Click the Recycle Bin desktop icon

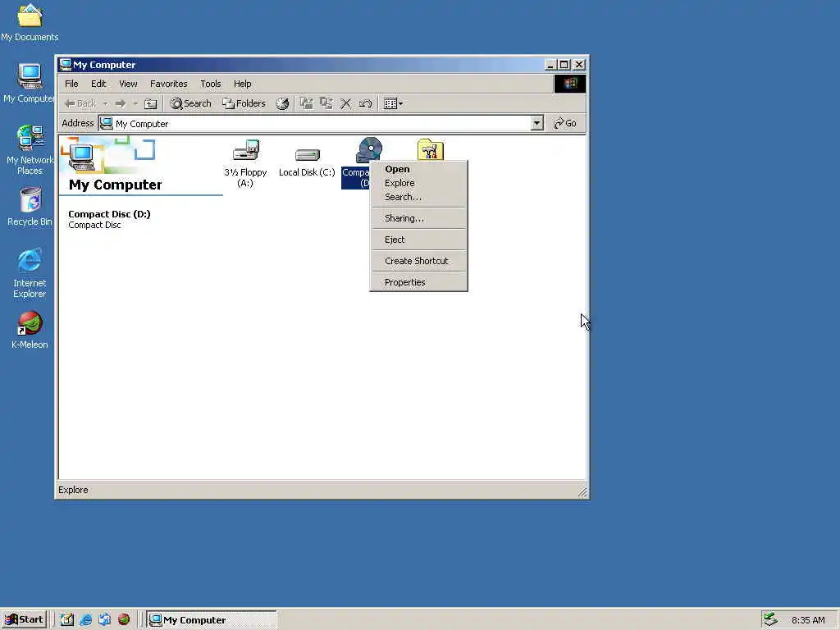(x=30, y=207)
